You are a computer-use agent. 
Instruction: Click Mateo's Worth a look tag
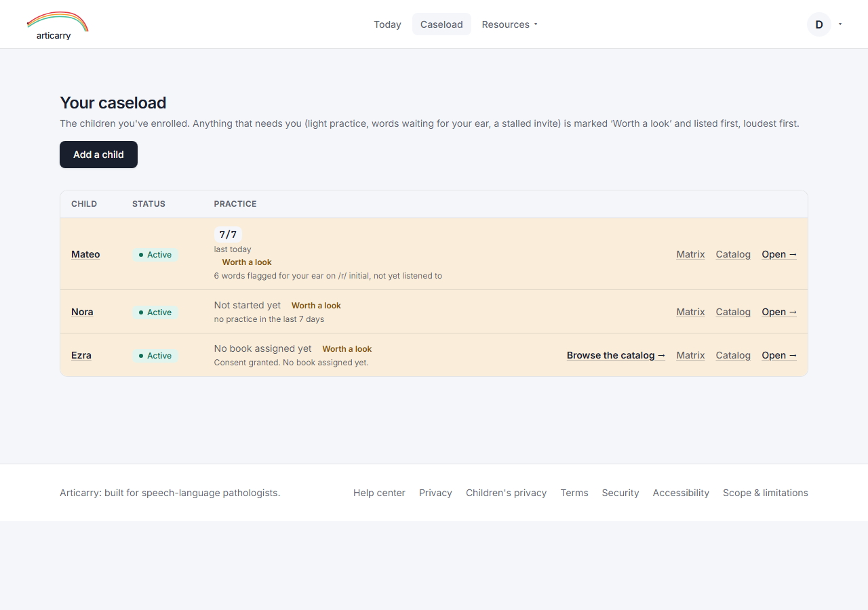pyautogui.click(x=247, y=262)
